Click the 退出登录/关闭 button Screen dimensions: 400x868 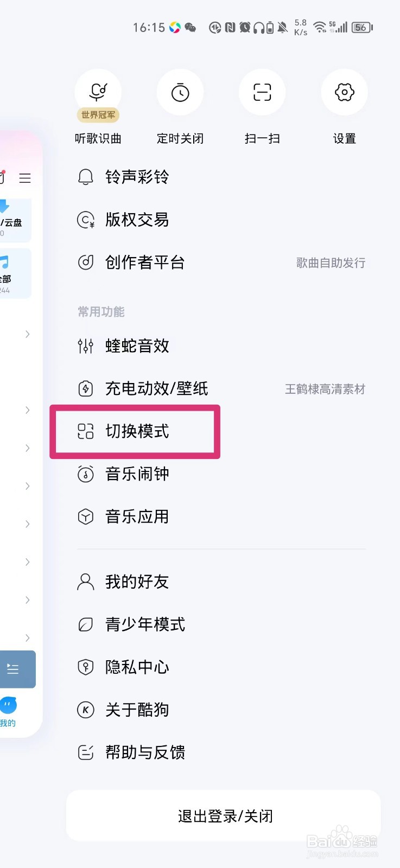pos(224,816)
